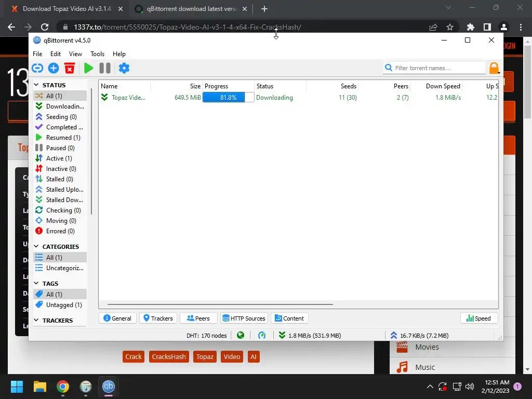Select the Stalled Downloading filter

point(60,200)
